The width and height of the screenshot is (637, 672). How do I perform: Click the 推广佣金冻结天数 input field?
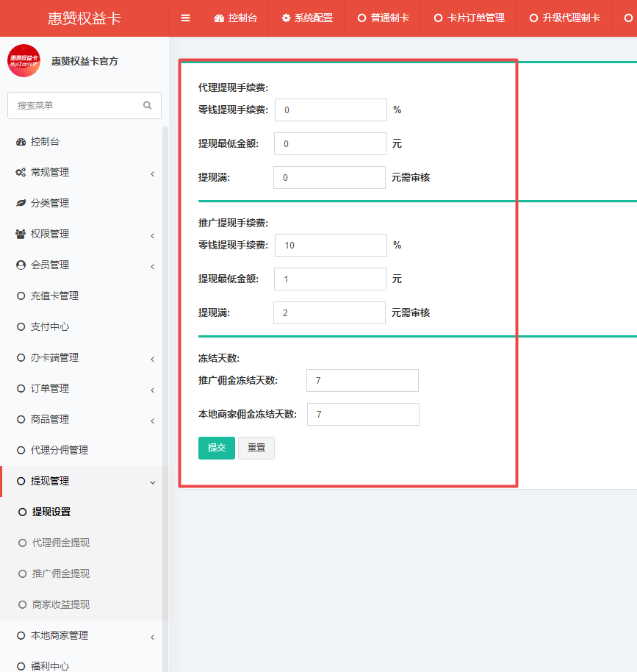(362, 381)
